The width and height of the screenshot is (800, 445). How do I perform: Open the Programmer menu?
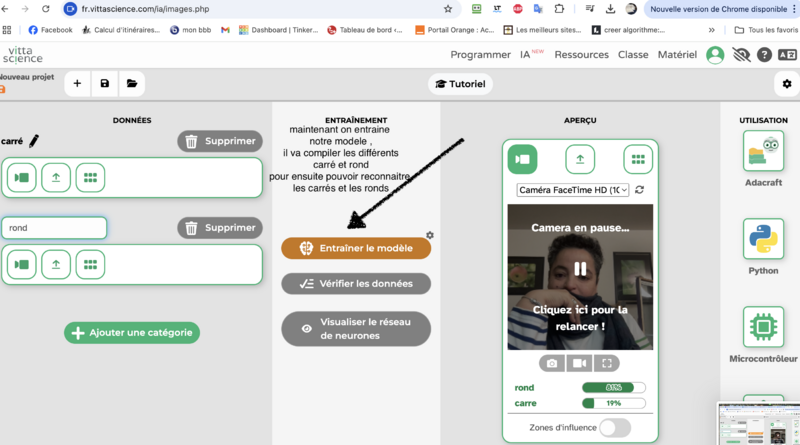click(480, 55)
